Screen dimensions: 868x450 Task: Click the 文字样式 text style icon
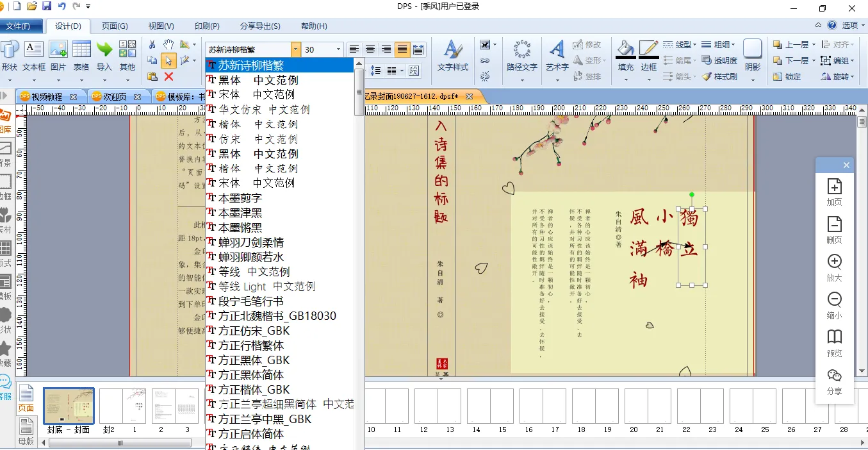click(452, 52)
